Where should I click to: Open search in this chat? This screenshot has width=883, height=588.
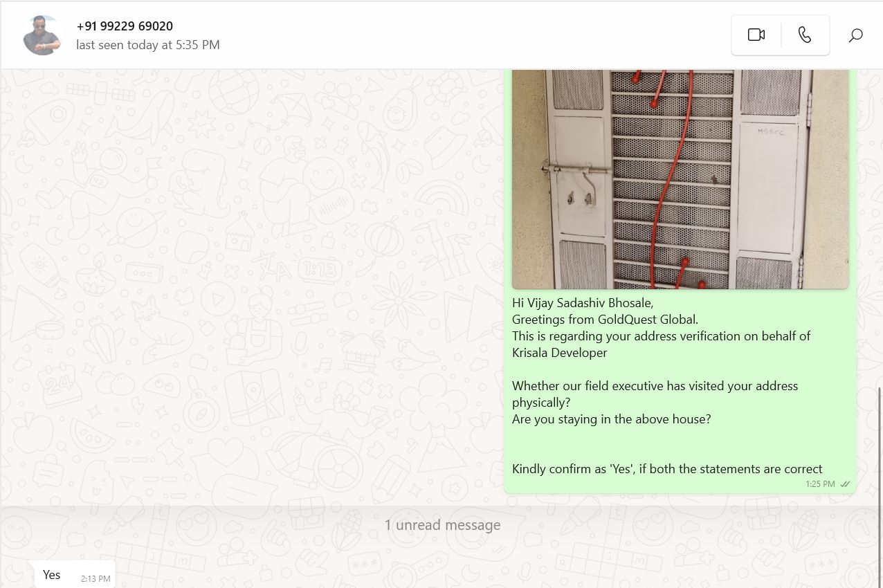click(x=855, y=35)
